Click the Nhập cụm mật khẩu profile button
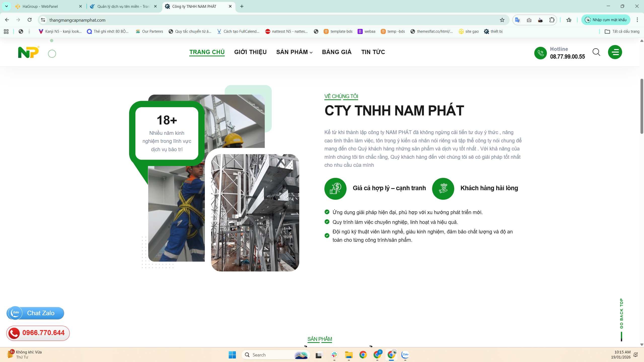The width and height of the screenshot is (644, 362). click(x=606, y=20)
